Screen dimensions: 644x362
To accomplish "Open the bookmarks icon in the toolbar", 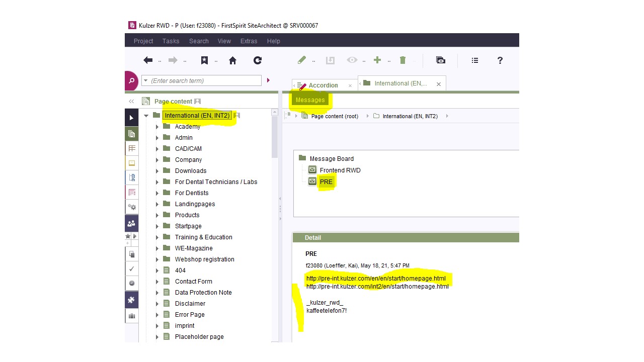I will pyautogui.click(x=204, y=60).
